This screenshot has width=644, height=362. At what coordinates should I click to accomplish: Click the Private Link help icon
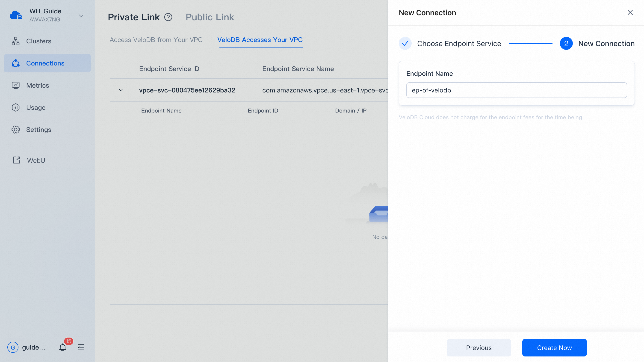coord(169,17)
